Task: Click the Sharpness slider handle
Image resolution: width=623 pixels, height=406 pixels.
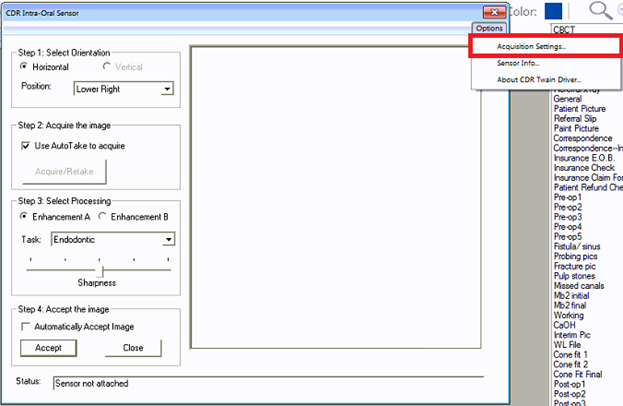Action: (100, 270)
